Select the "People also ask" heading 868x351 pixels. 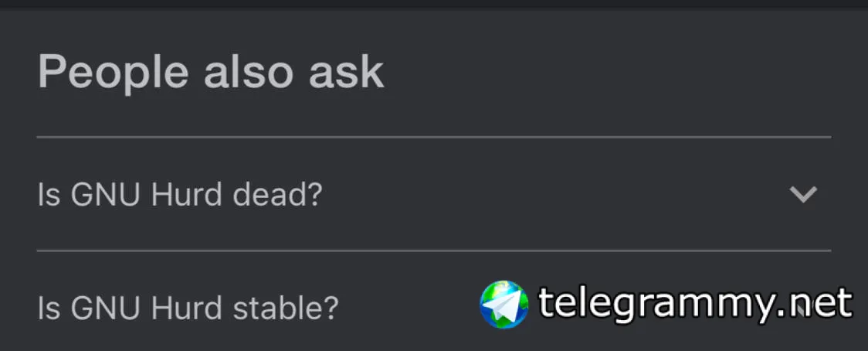coord(211,72)
